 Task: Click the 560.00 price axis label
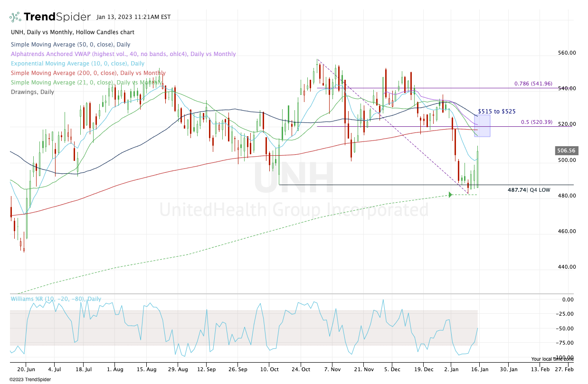(567, 53)
